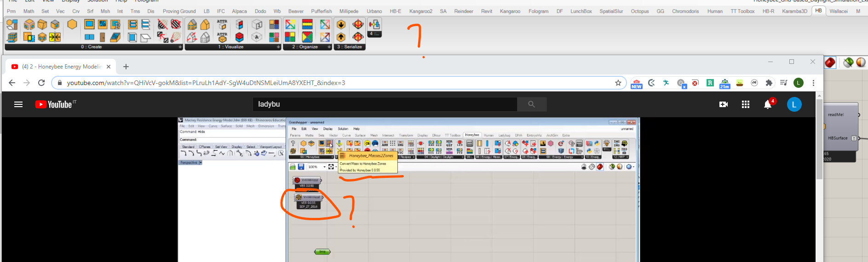868x262 pixels.
Task: Open a new Chrome tab
Action: (x=126, y=67)
